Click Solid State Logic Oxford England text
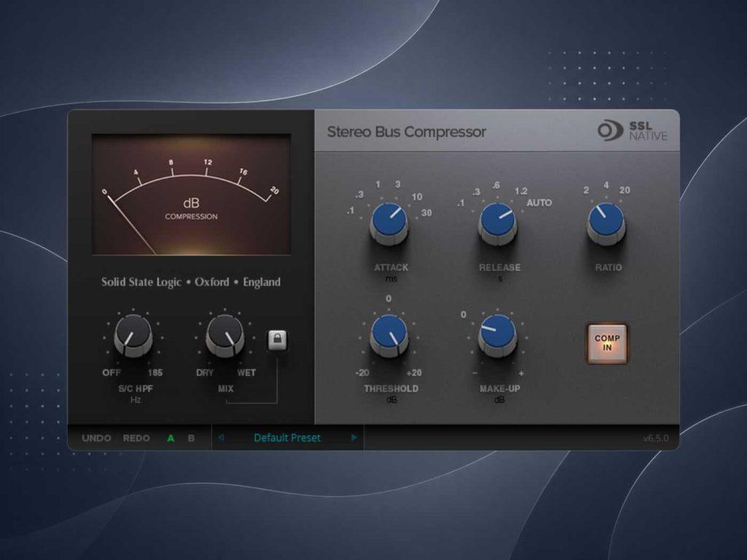Image resolution: width=747 pixels, height=560 pixels. tap(191, 282)
